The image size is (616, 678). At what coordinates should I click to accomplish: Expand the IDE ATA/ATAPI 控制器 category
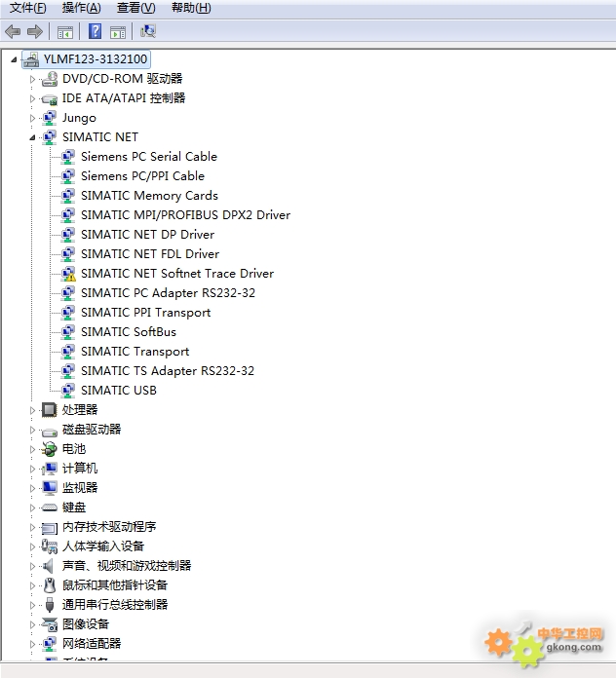tap(32, 98)
